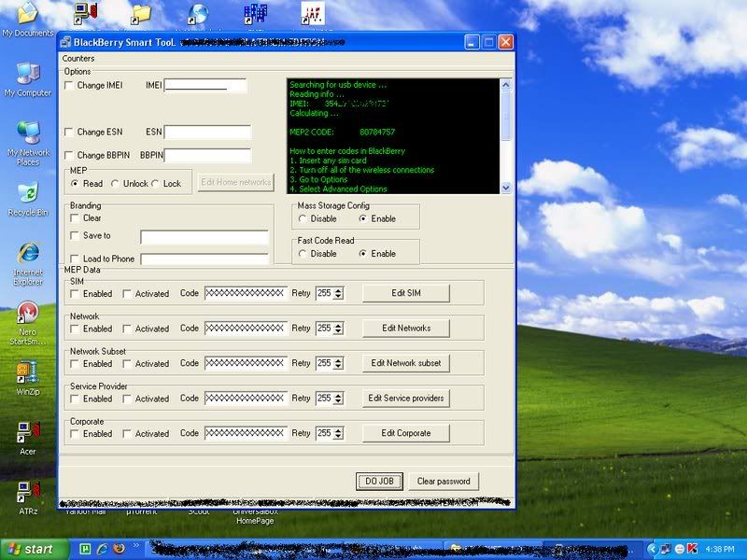Click the MEP2 CODE 80784757 text
The height and width of the screenshot is (560, 747).
click(342, 132)
